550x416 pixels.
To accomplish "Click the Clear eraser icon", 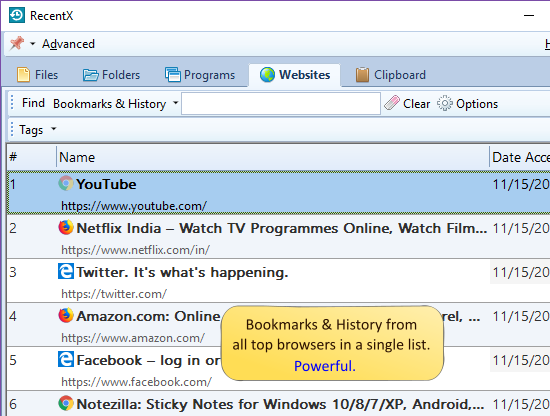I will coord(392,103).
